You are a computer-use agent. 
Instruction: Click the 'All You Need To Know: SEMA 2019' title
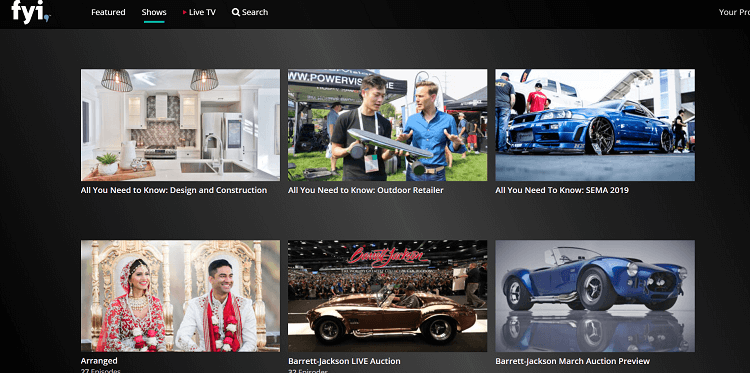[x=562, y=190]
